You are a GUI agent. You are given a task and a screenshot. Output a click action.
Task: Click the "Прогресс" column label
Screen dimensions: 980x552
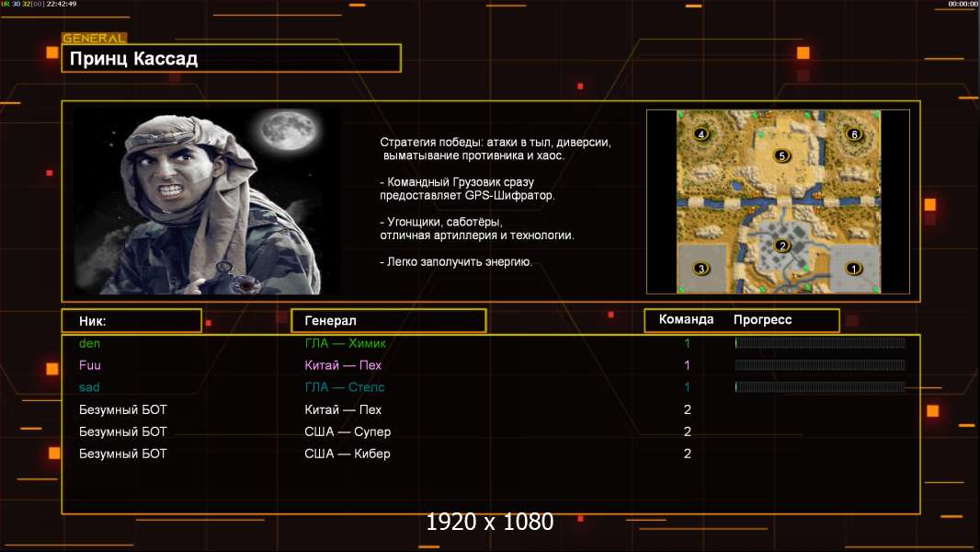click(x=762, y=320)
